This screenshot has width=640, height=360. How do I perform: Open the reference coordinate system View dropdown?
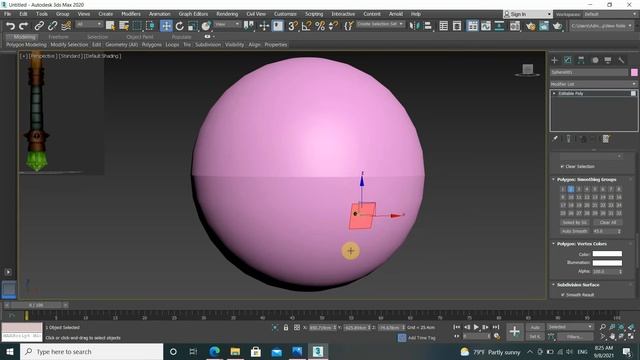pyautogui.click(x=227, y=24)
